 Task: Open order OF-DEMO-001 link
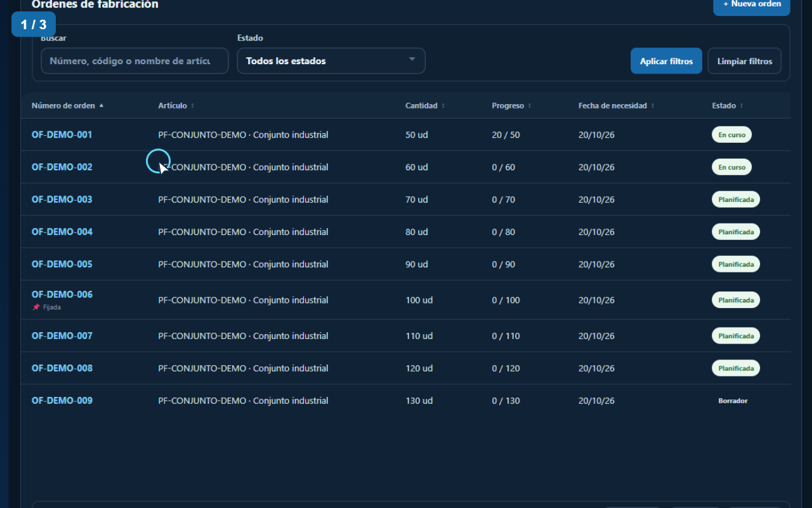[62, 135]
